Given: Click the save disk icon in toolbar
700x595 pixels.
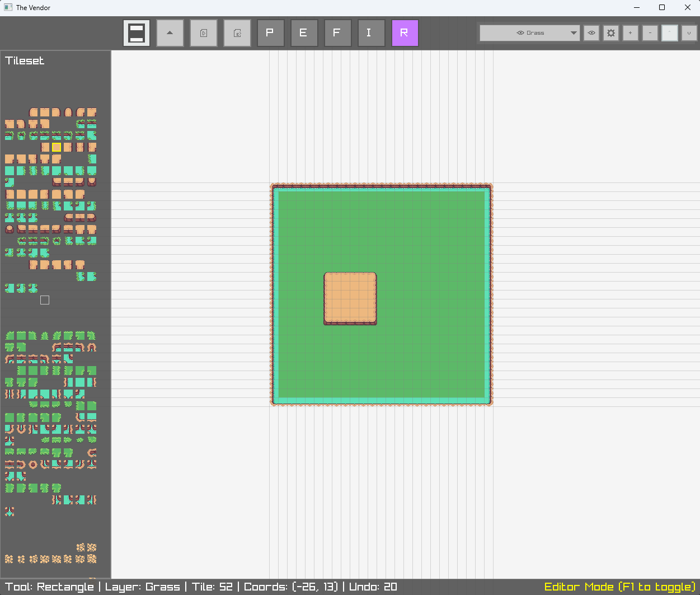Looking at the screenshot, I should 137,33.
